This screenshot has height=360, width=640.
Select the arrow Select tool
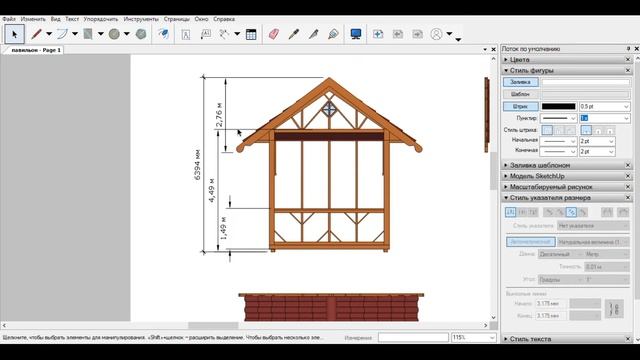pyautogui.click(x=15, y=34)
